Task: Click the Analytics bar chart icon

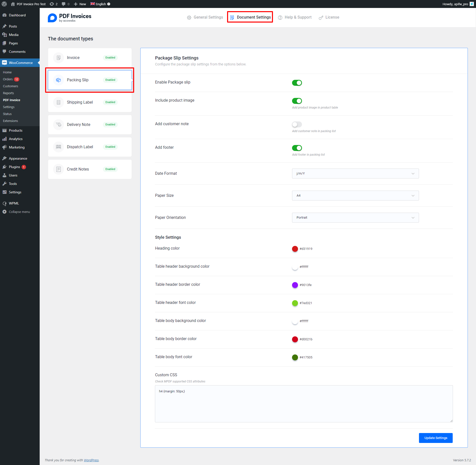Action: click(4, 139)
